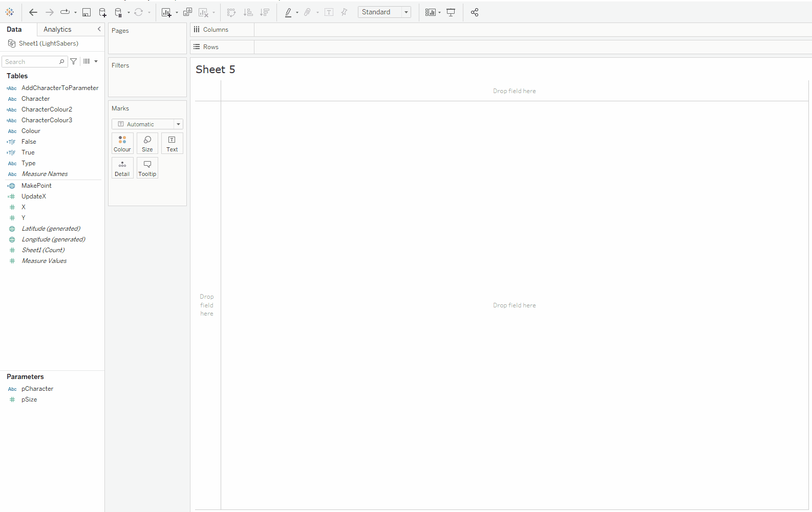Switch to the Analytics tab
The image size is (812, 512).
[x=57, y=30]
